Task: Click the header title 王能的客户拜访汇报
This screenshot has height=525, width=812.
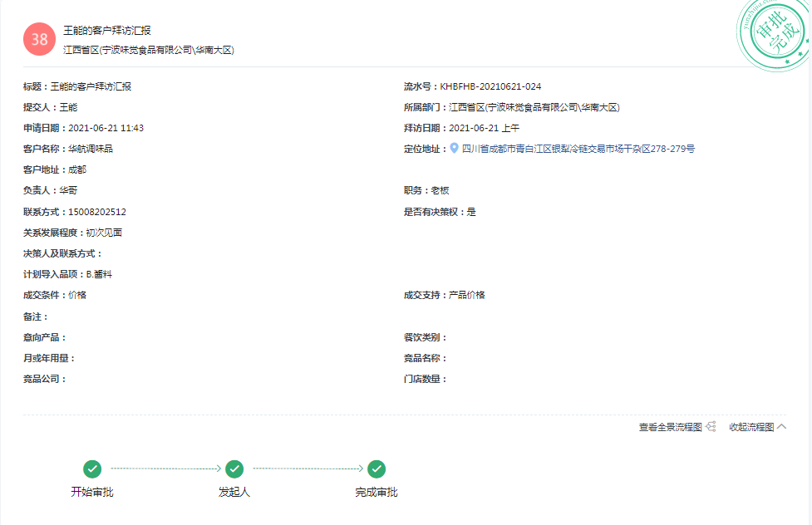Action: click(x=107, y=30)
